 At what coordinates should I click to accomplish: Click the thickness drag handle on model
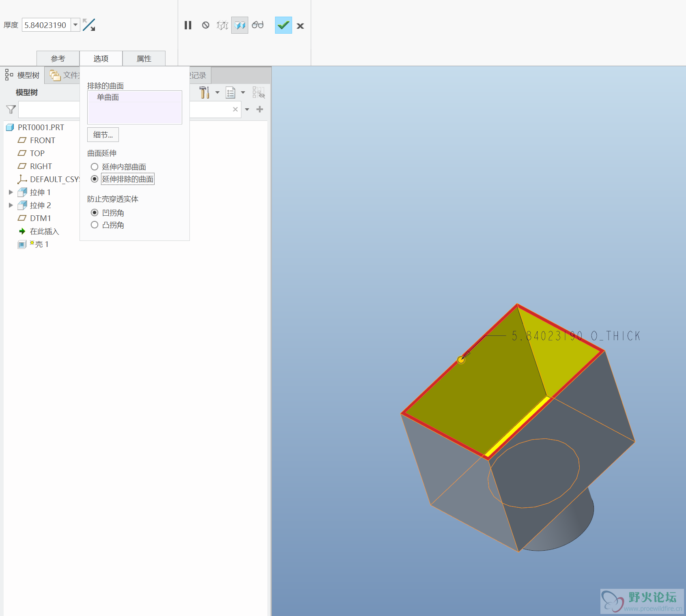tap(461, 360)
